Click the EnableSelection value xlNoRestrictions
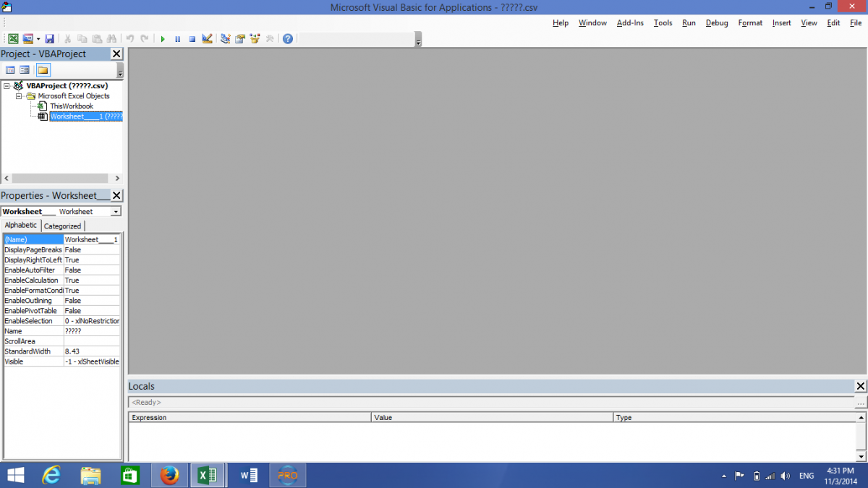The image size is (868, 488). 92,321
